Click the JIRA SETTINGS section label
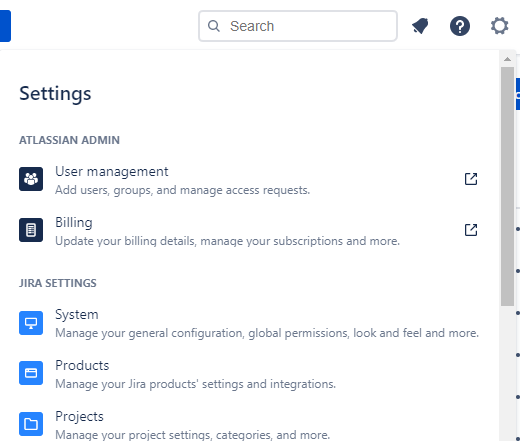Viewport: 520px width, 441px height. pyautogui.click(x=58, y=283)
